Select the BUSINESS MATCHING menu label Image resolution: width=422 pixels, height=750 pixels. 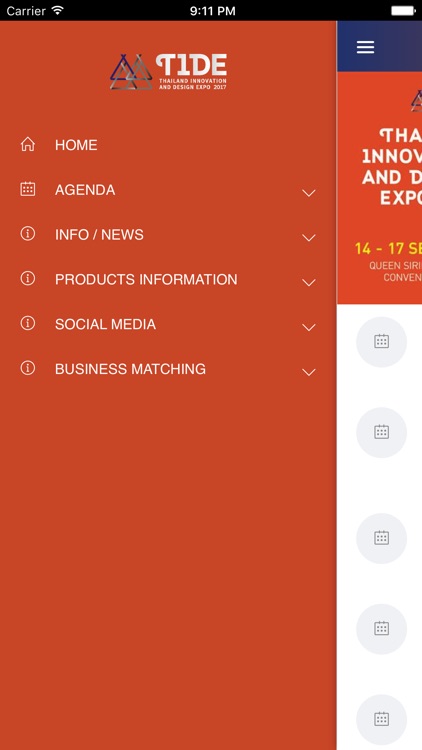tap(130, 369)
